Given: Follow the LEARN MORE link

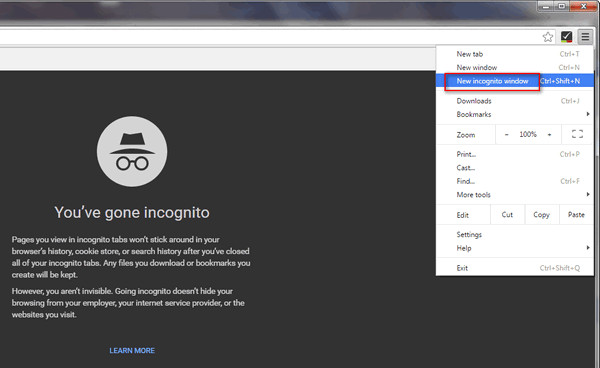Looking at the screenshot, I should [x=132, y=350].
